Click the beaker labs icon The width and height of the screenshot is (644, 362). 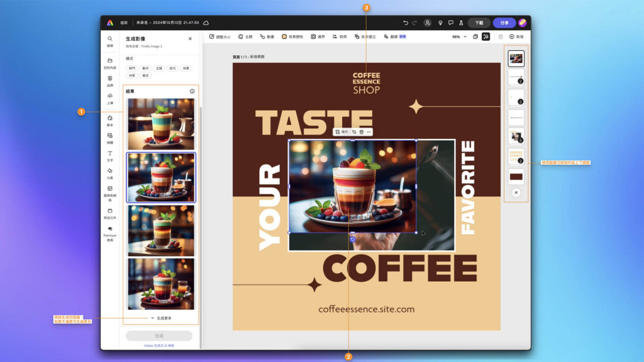pos(461,23)
